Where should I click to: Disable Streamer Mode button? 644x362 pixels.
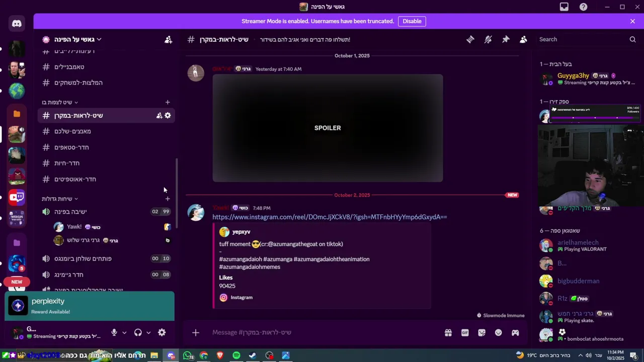point(412,21)
